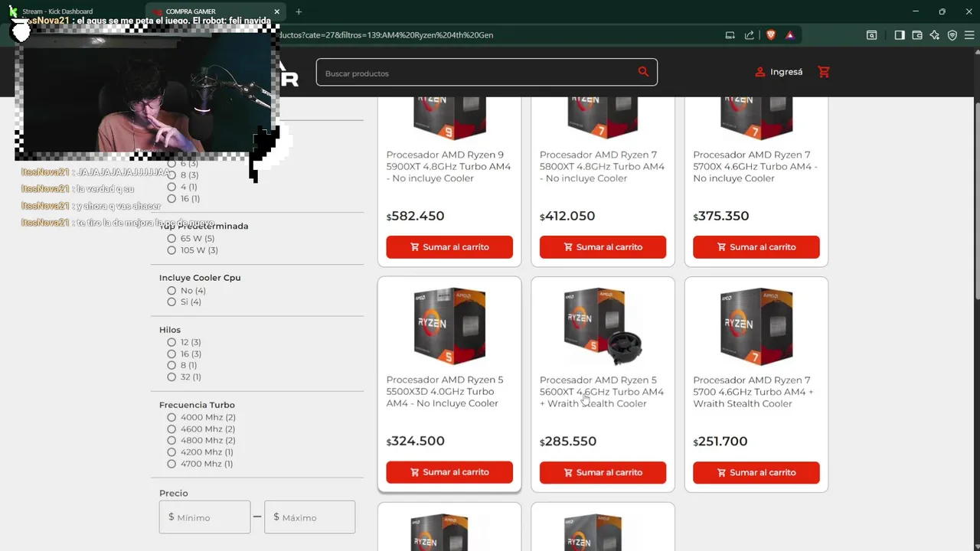Screen dimensions: 980x551
Task: Open the shopping cart icon in the header
Action: pos(824,72)
